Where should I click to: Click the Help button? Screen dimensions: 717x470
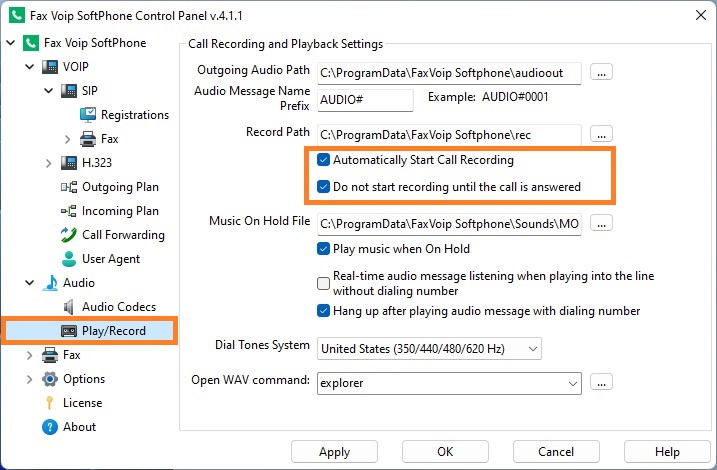(x=667, y=452)
